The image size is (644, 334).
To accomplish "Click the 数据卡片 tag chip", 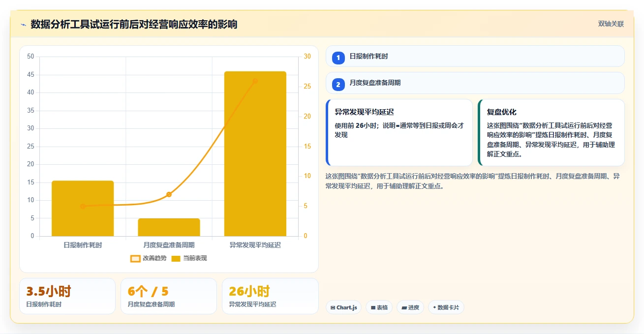I will 446,307.
